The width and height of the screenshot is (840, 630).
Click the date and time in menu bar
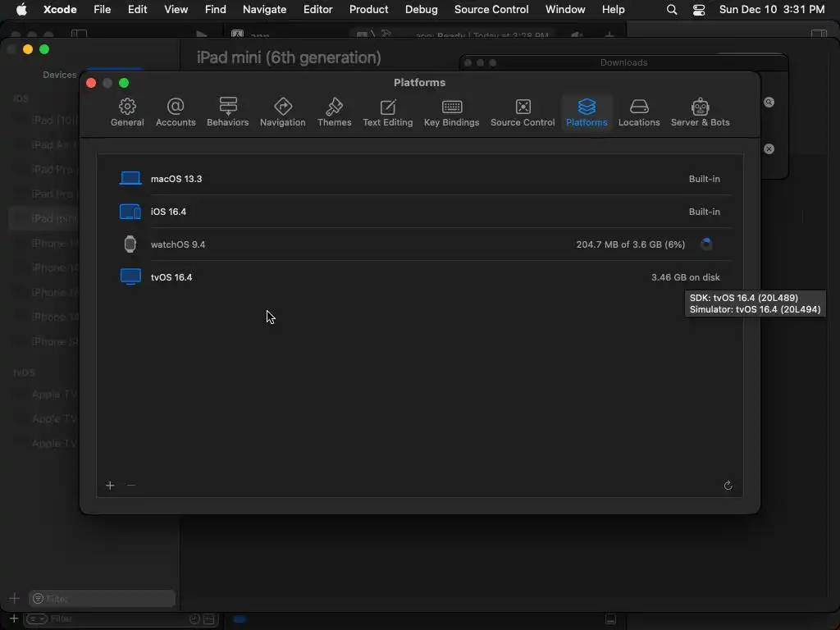coord(771,9)
